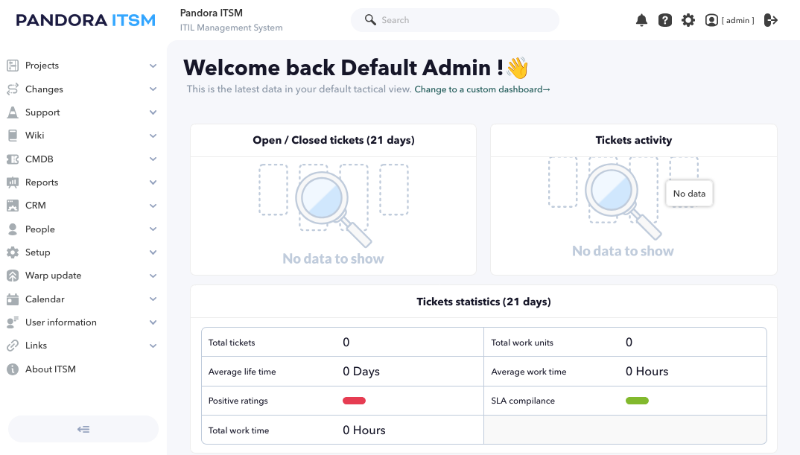Click Open / Closed tickets panel title
Image resolution: width=800 pixels, height=455 pixels.
pyautogui.click(x=333, y=140)
